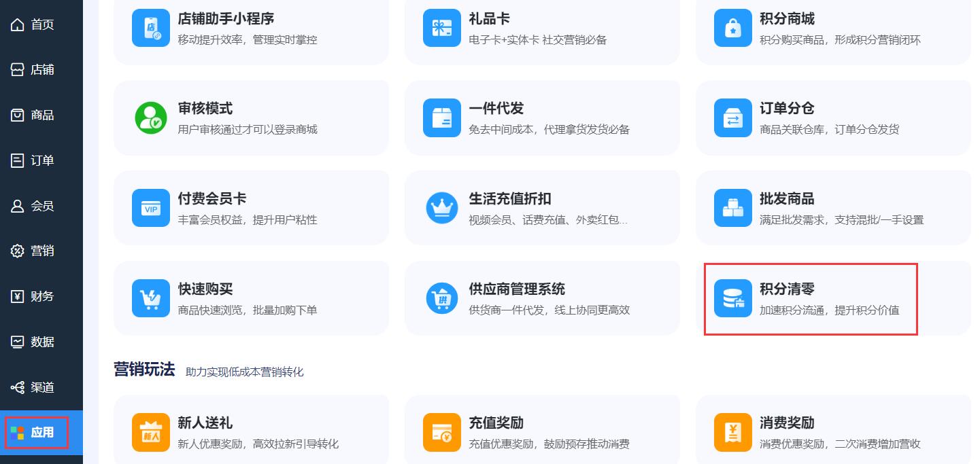This screenshot has width=980, height=464.
Task: Click the home icon beside 首页
Action: pyautogui.click(x=17, y=24)
